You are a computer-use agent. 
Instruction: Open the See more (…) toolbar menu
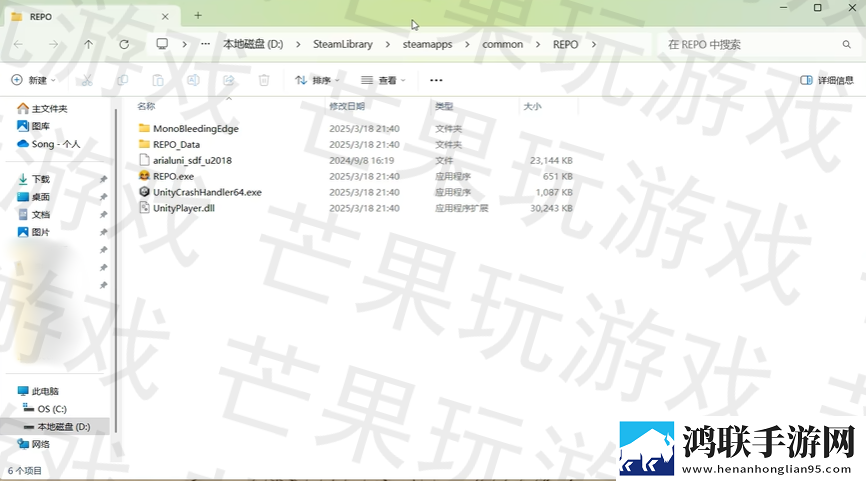(x=436, y=80)
